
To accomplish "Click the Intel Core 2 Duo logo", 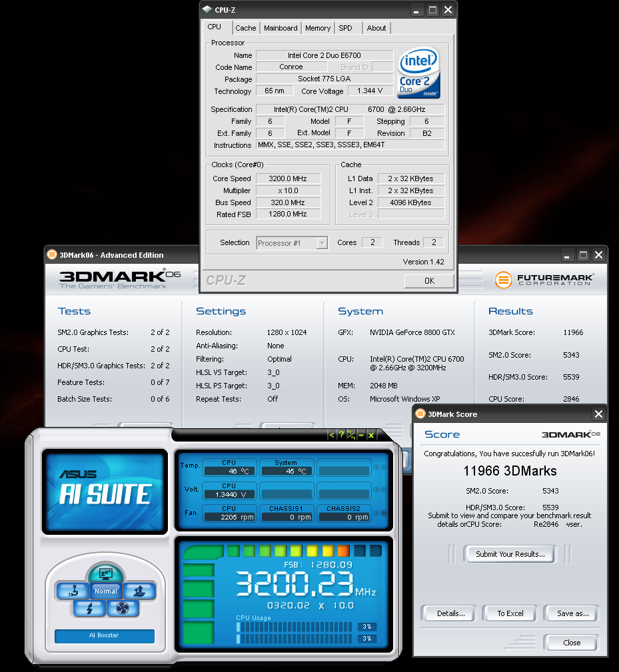I will point(419,73).
